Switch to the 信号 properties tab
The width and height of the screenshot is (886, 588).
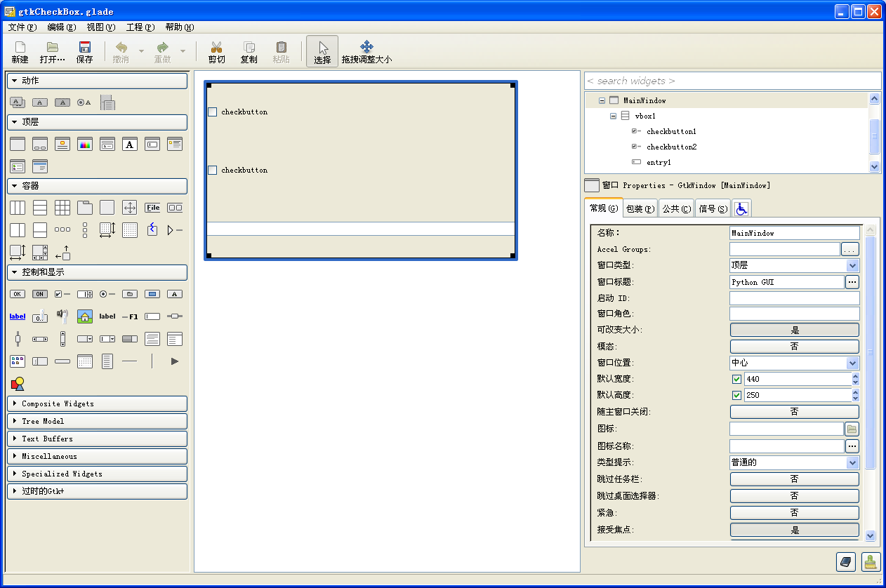pyautogui.click(x=712, y=208)
